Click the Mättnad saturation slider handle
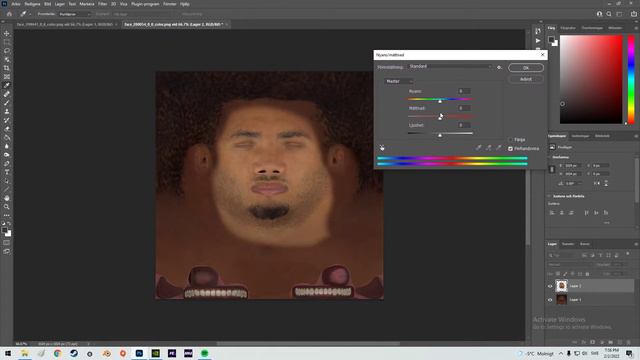640x360 pixels. coord(440,118)
